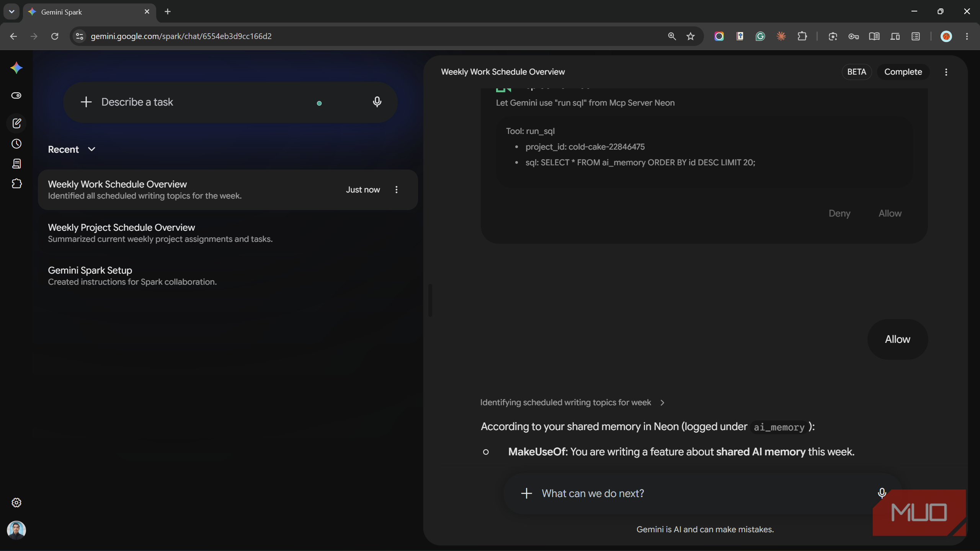Open the Chrome extensions puzzle menu
980x551 pixels.
(x=802, y=36)
